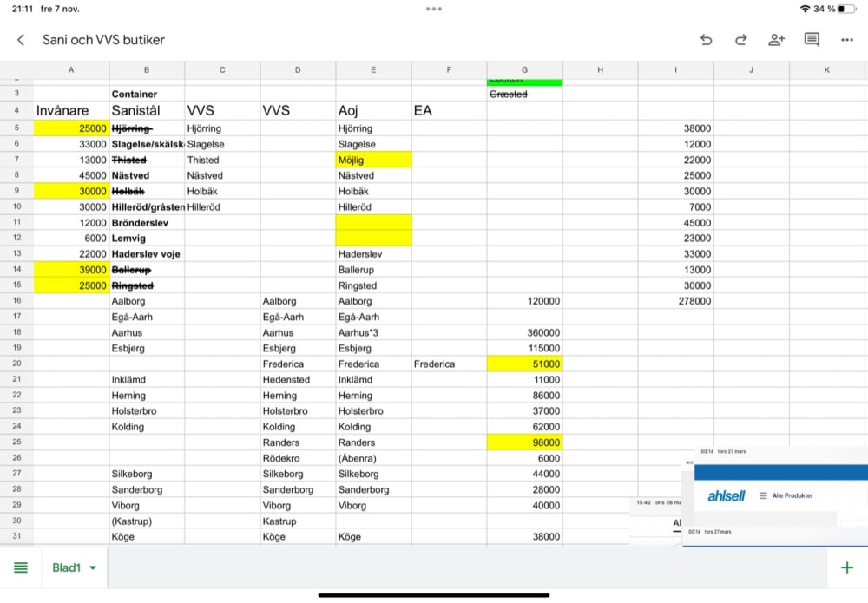The width and height of the screenshot is (868, 603).
Task: Select the struck-through Ballerup cell
Action: tap(147, 270)
